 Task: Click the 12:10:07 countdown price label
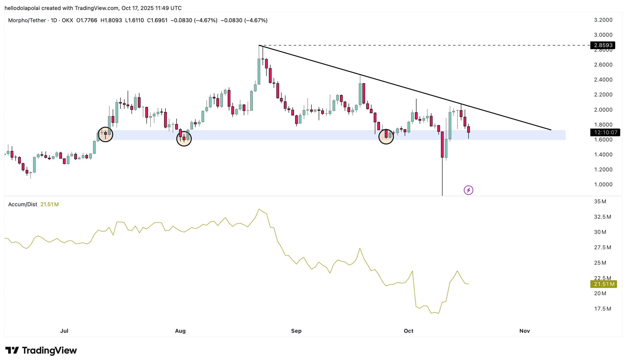point(605,132)
